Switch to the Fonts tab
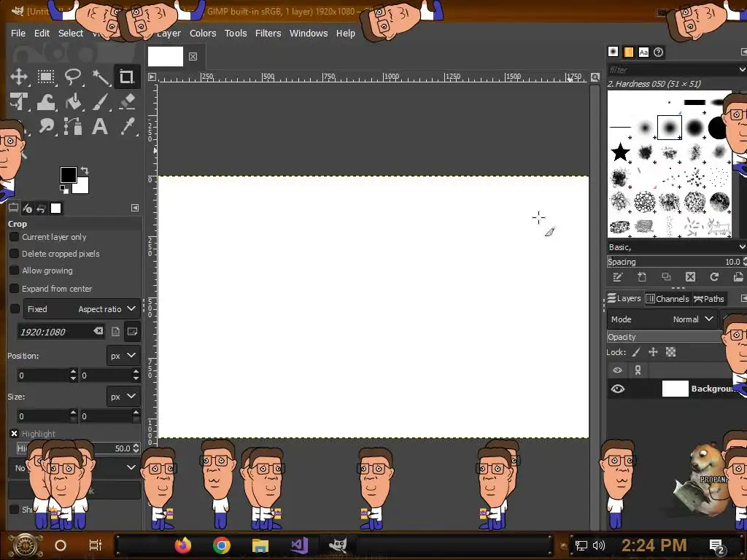 tap(643, 52)
